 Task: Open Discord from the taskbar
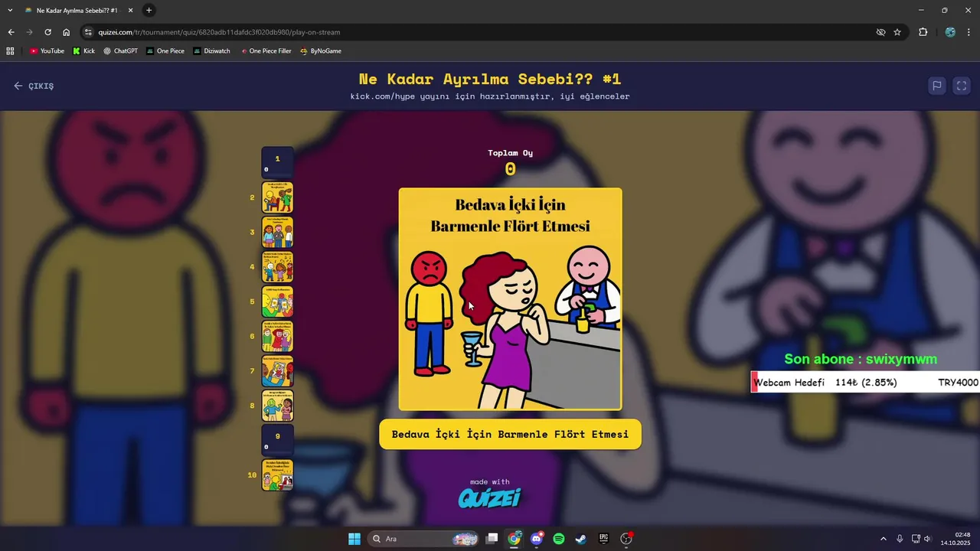pyautogui.click(x=537, y=539)
